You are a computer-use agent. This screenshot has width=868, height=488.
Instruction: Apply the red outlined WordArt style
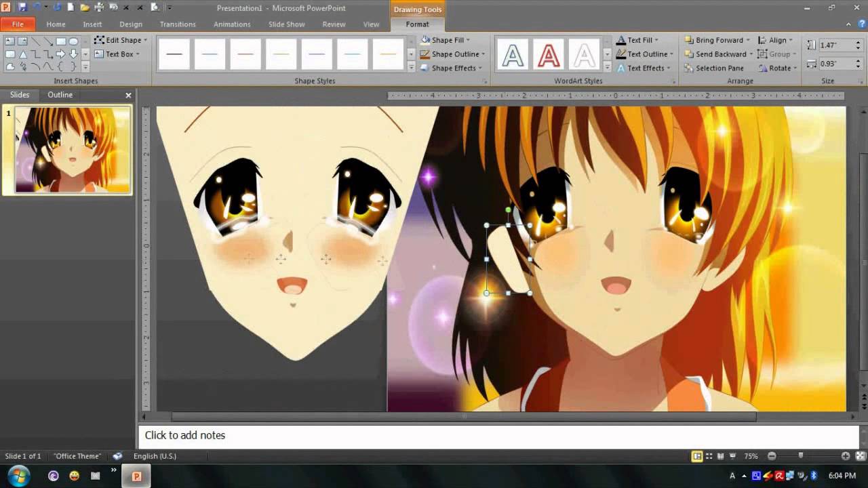click(x=548, y=54)
